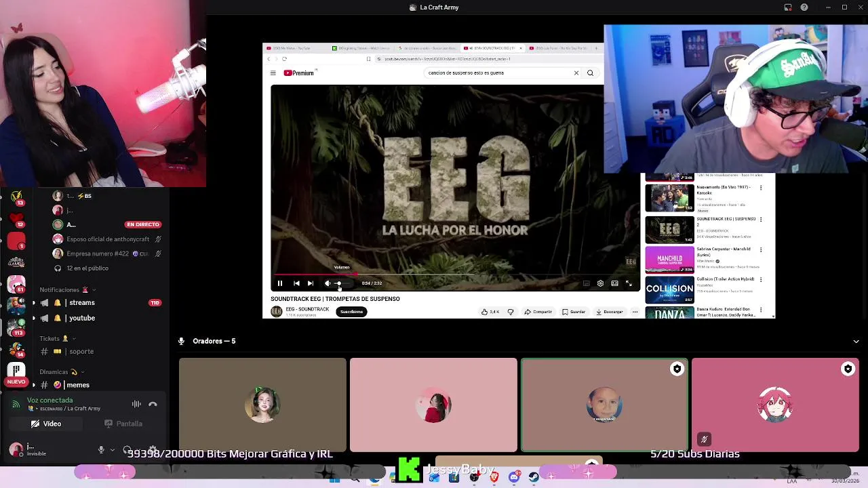
Task: Open the server with 51 notifications
Action: tap(16, 284)
